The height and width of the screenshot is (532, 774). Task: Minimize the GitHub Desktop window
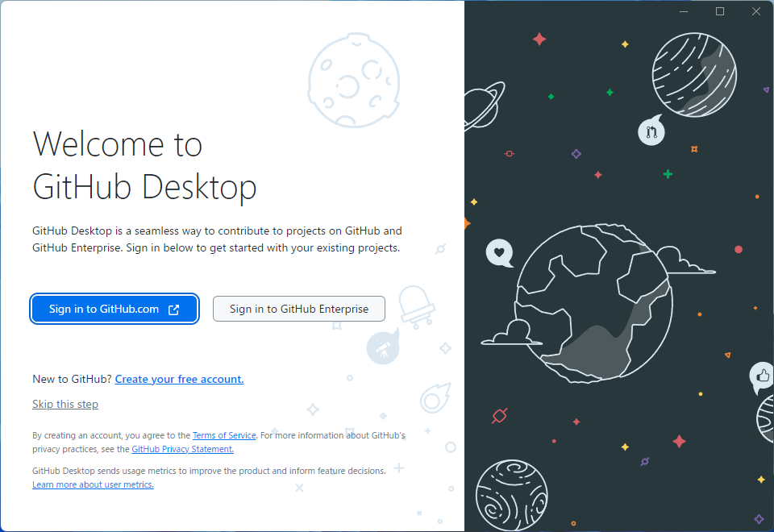[x=683, y=11]
